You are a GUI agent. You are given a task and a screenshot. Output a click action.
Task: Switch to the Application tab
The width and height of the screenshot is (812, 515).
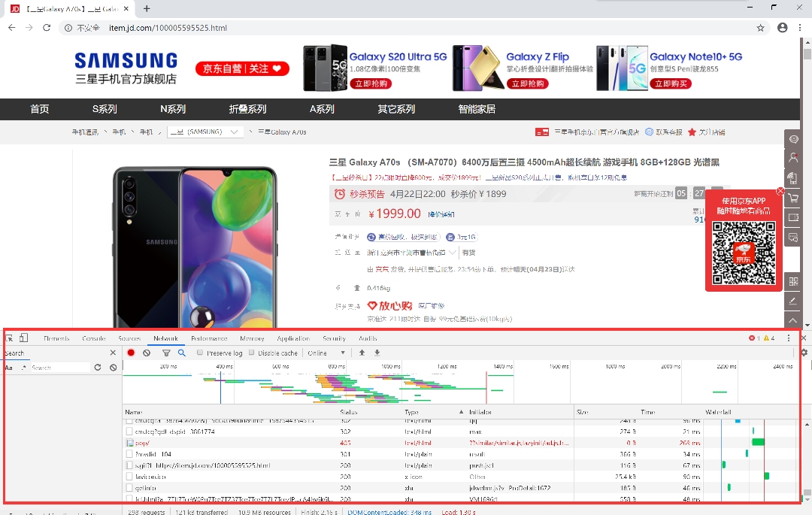coord(293,338)
